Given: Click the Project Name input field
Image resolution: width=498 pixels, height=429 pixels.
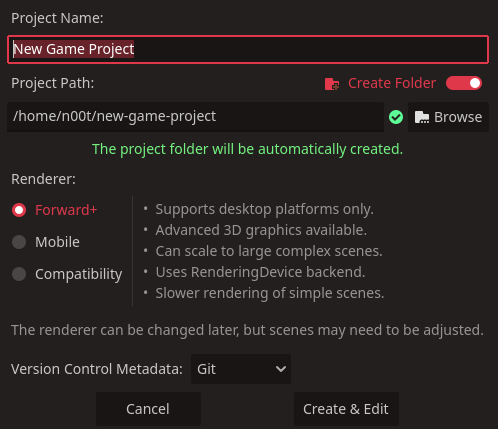Looking at the screenshot, I should click(248, 49).
